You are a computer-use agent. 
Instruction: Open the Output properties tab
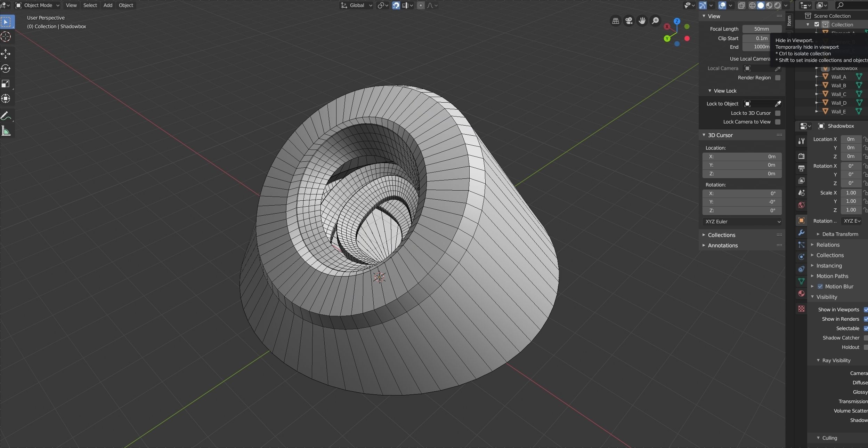click(801, 168)
